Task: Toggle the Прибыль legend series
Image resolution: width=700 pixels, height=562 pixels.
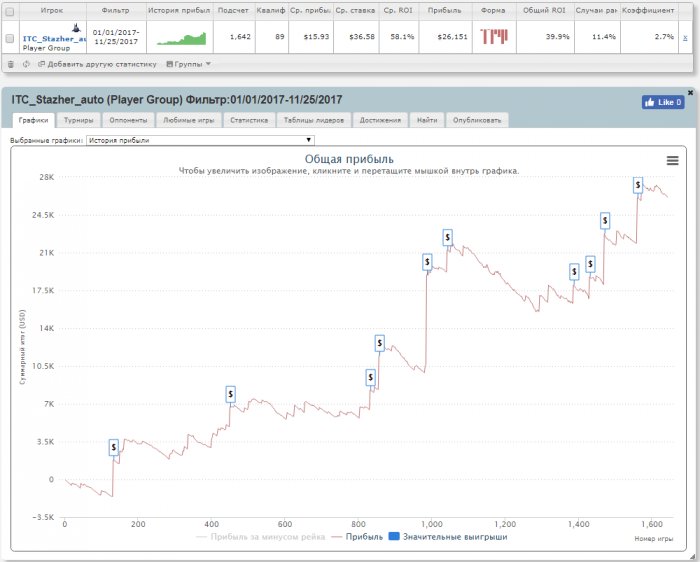Action: 358,537
